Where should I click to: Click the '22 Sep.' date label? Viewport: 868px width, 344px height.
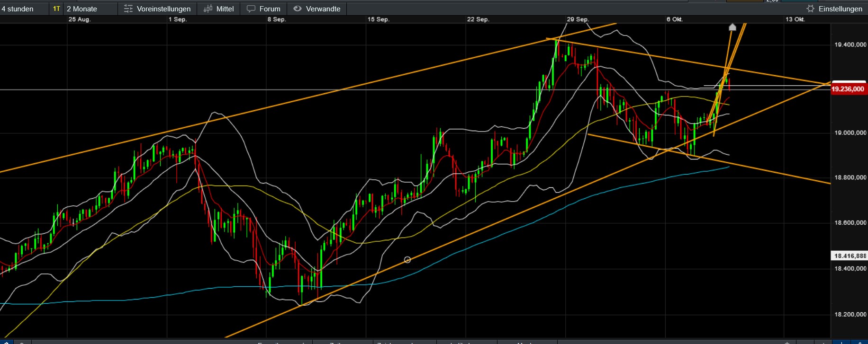478,19
